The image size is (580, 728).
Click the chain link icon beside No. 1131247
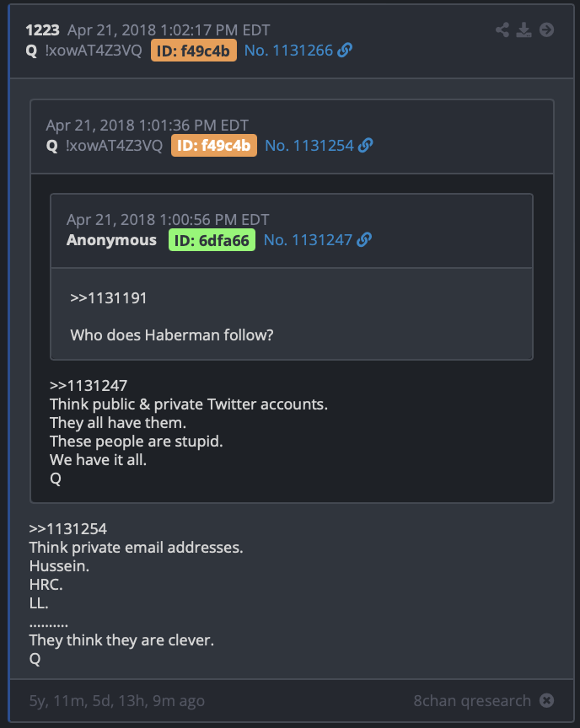364,240
